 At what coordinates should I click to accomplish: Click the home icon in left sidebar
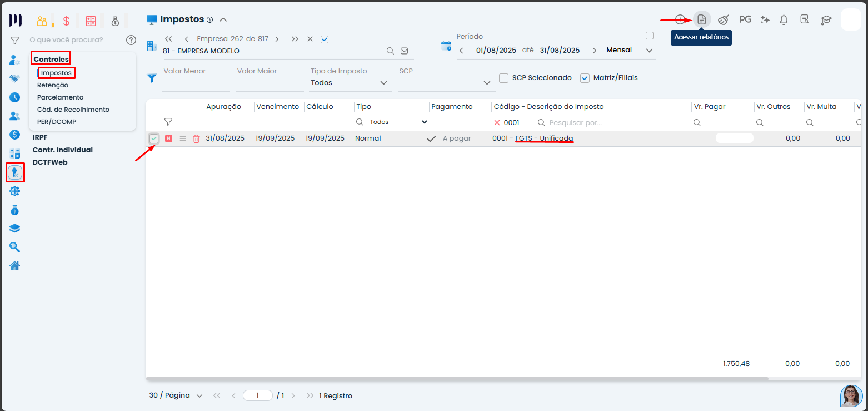tap(15, 265)
